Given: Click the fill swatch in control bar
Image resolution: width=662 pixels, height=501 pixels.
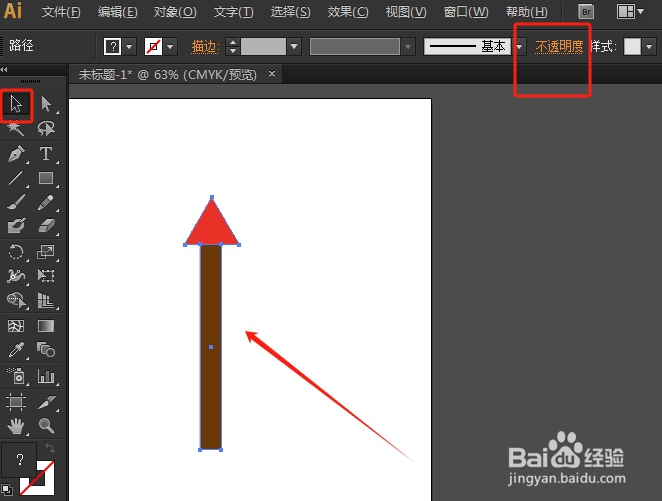Looking at the screenshot, I should 113,46.
